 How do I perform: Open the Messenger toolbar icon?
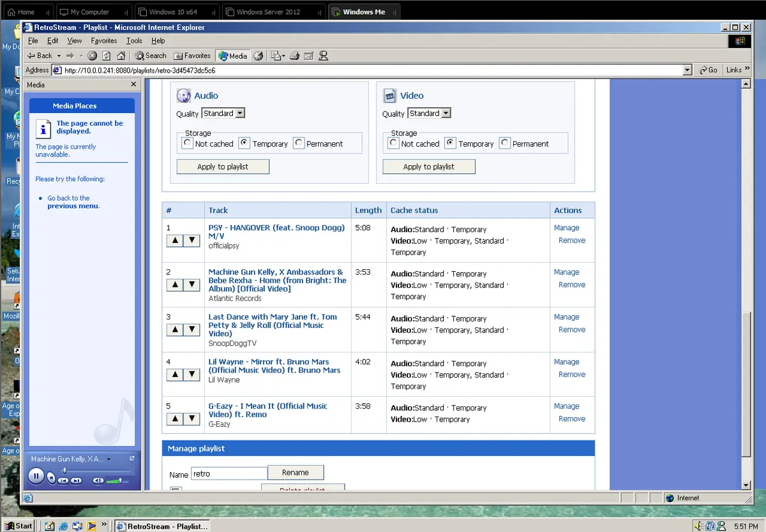tap(323, 56)
